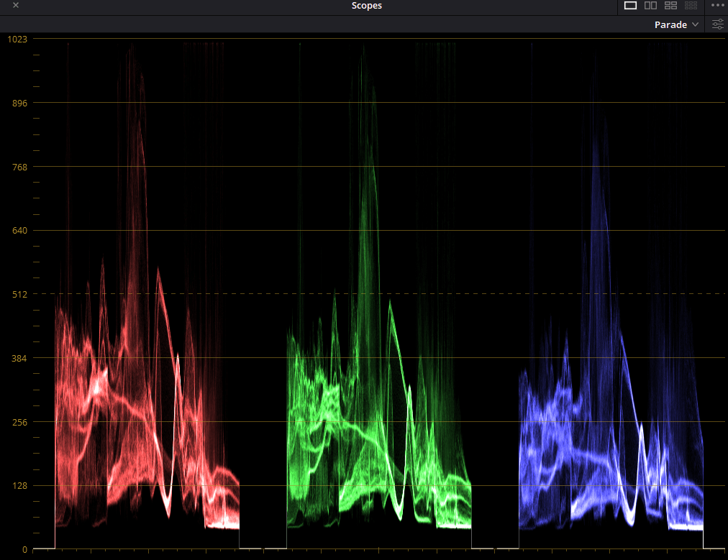Image resolution: width=728 pixels, height=560 pixels.
Task: Click the 256 scale label
Action: pyautogui.click(x=19, y=422)
